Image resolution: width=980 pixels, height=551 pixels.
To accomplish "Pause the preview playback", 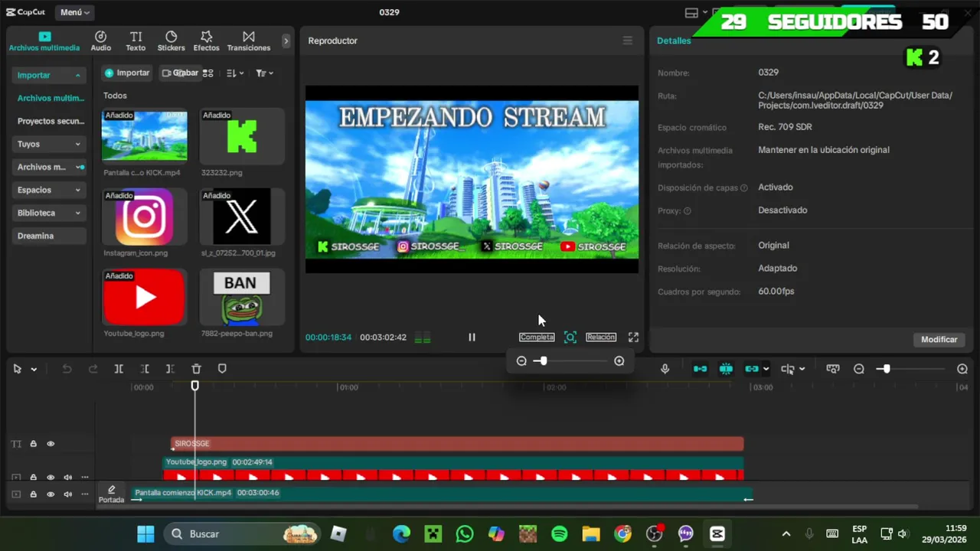I will click(472, 337).
